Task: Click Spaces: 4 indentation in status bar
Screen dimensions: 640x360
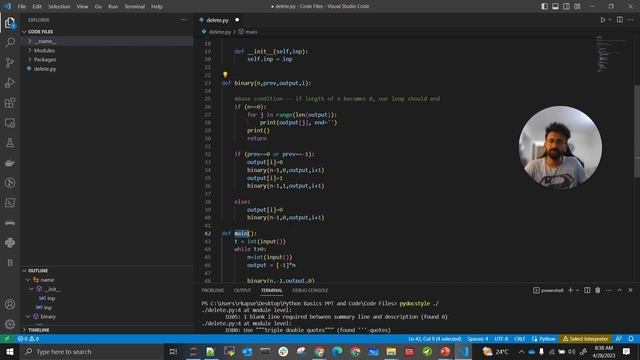Action: [478, 339]
